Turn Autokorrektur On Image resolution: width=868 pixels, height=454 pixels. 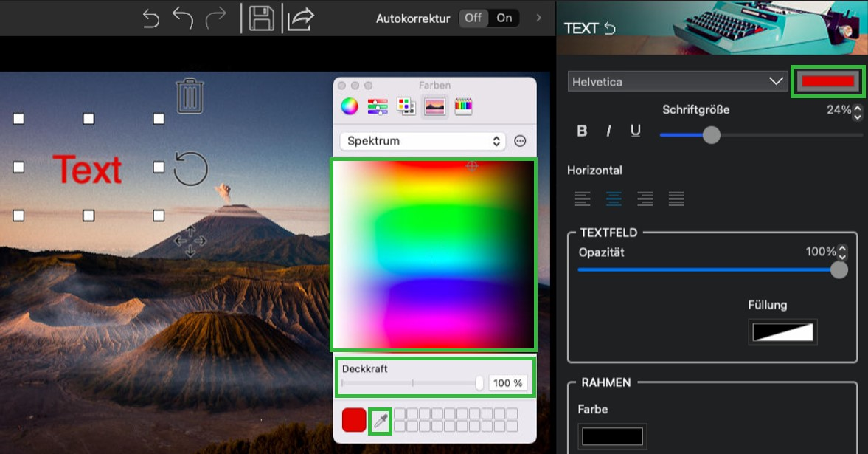tap(504, 18)
